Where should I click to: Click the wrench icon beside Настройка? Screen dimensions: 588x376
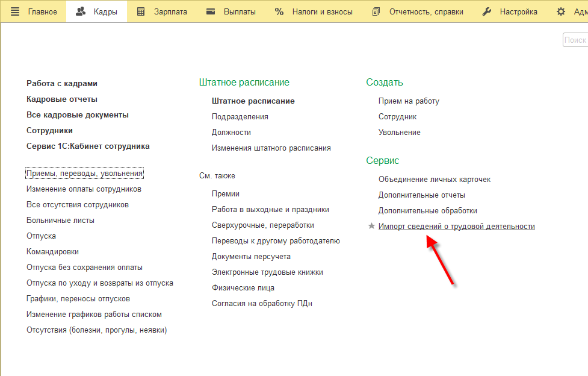point(487,11)
